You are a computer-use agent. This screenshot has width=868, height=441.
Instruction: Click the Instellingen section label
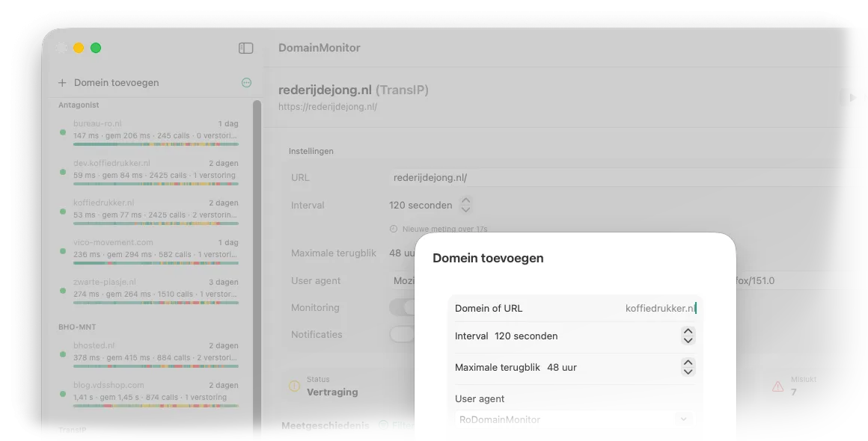(311, 151)
